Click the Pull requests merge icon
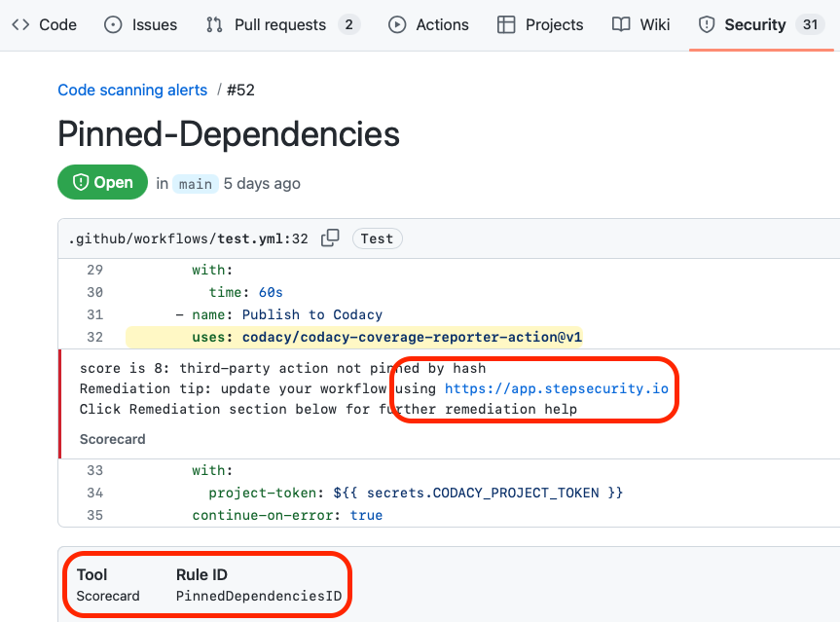This screenshot has height=622, width=840. pyautogui.click(x=212, y=24)
